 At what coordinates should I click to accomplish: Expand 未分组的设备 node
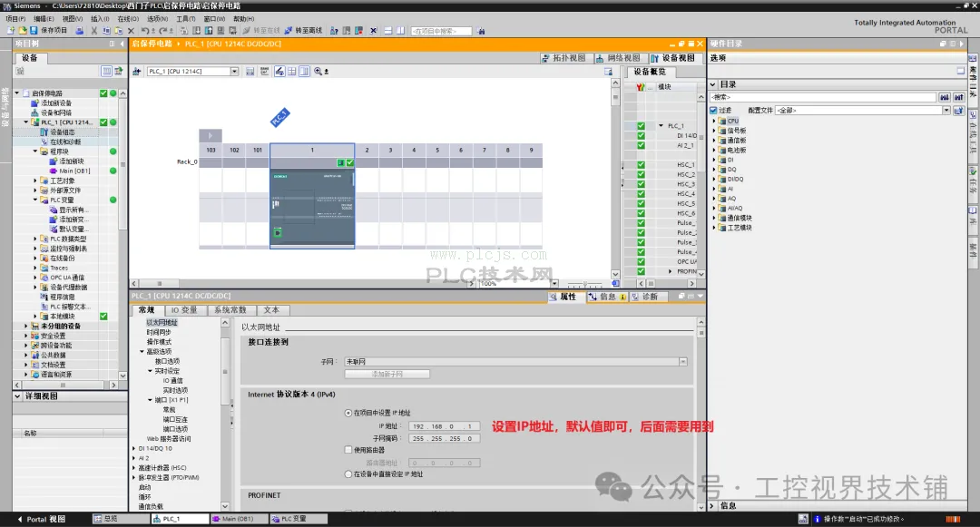[x=25, y=326]
